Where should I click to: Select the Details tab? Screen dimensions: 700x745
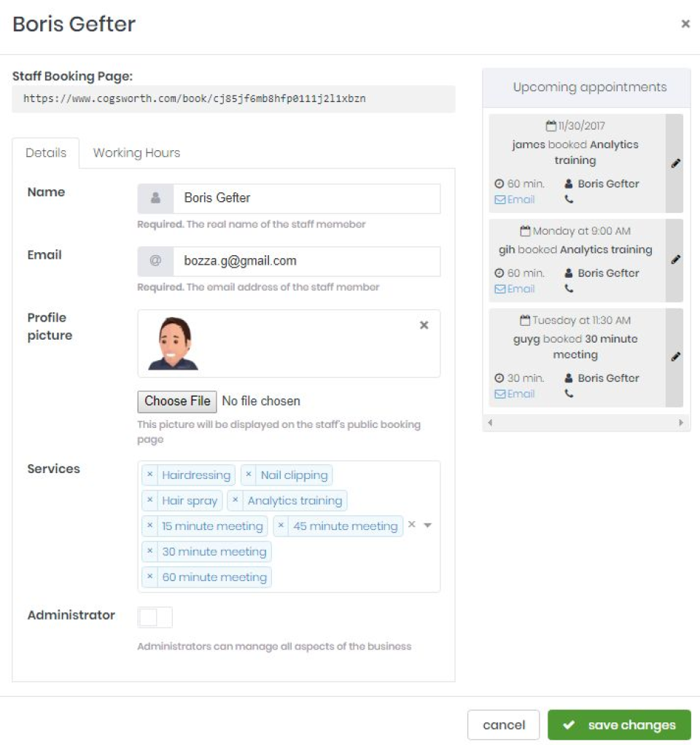point(46,153)
